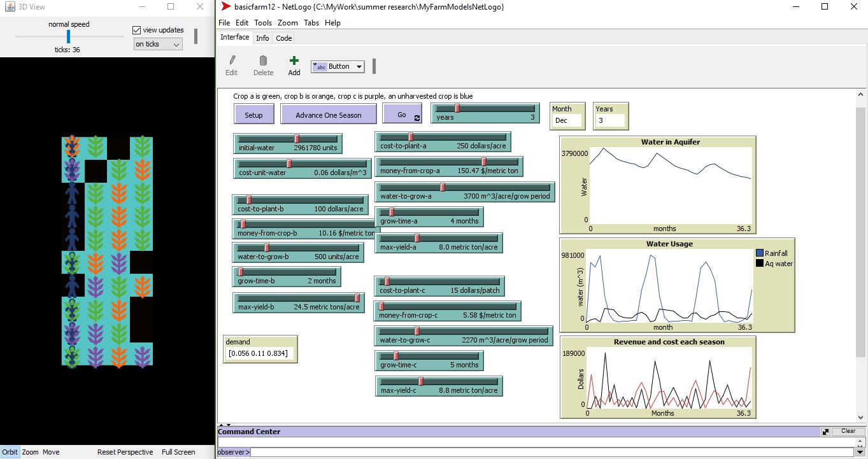Expand the observer agent selector
Image resolution: width=868 pixels, height=459 pixels.
[x=233, y=453]
